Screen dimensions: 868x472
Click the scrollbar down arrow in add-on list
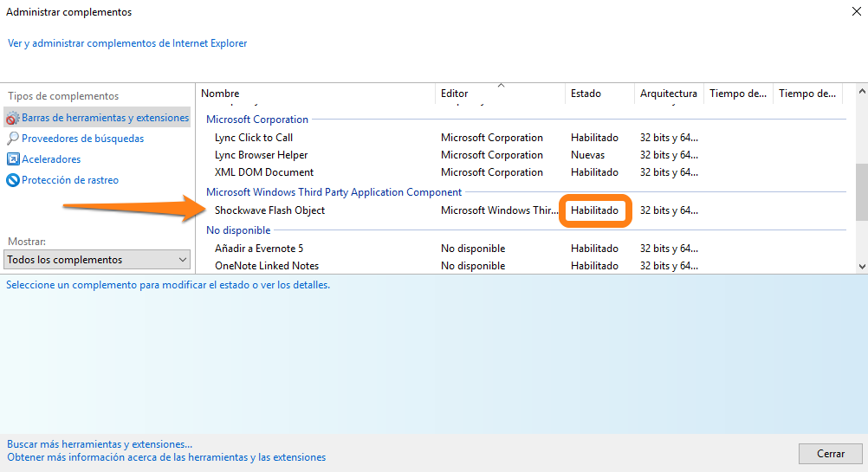pyautogui.click(x=862, y=266)
